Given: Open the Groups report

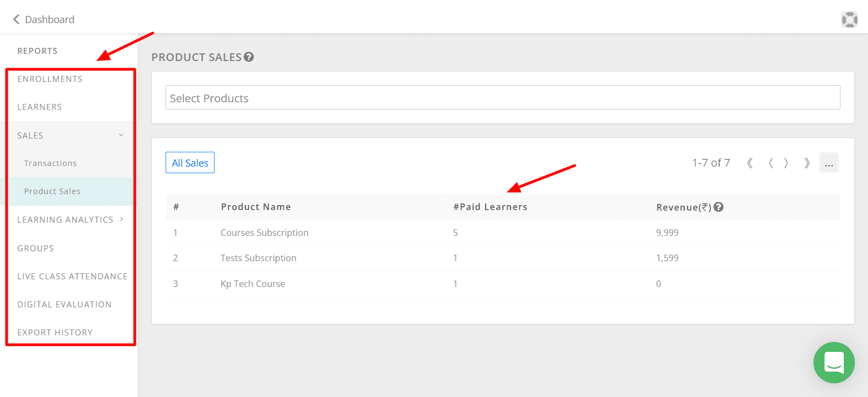Looking at the screenshot, I should (36, 248).
